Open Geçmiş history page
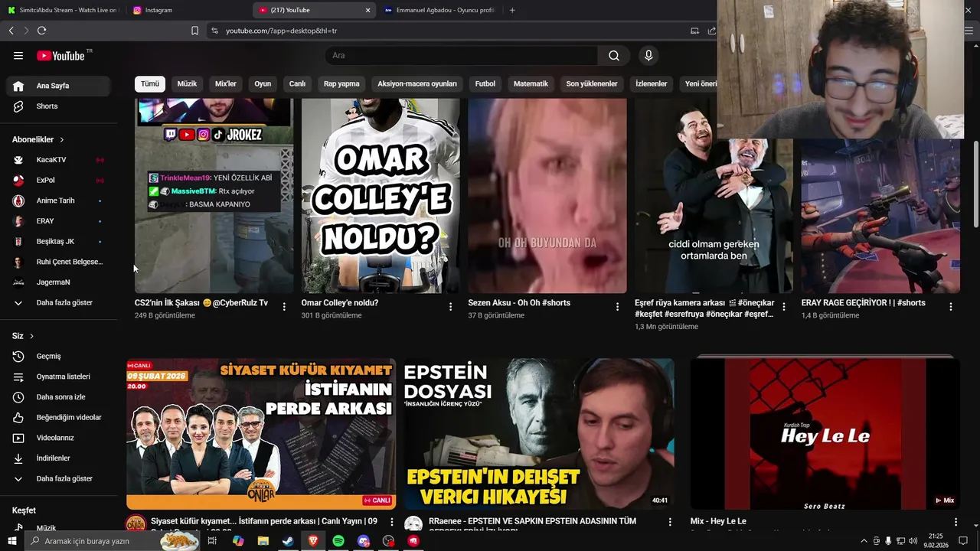The image size is (980, 551). [x=58, y=356]
